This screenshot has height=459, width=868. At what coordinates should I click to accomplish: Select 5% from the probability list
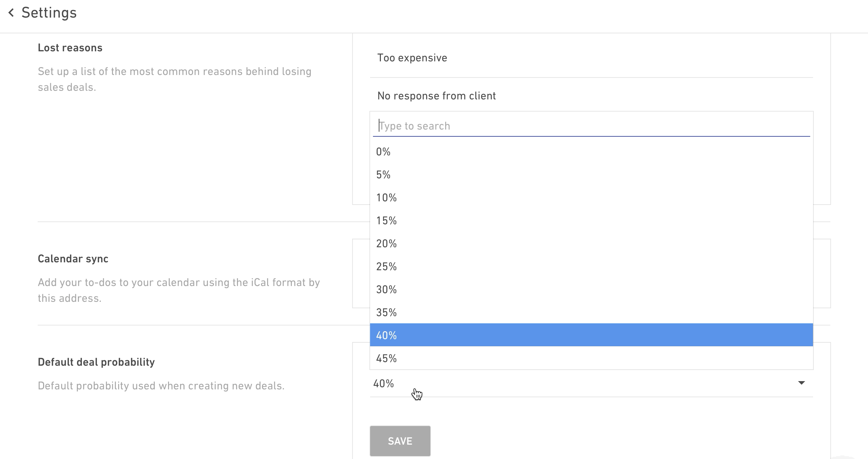coord(591,174)
